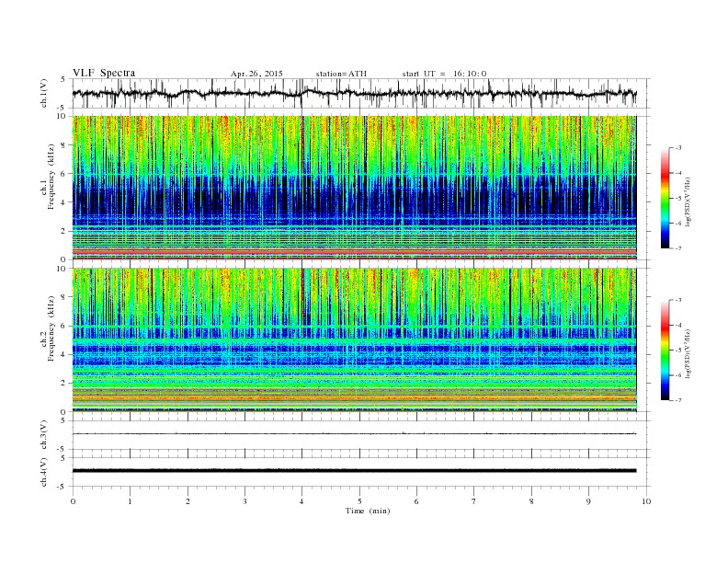Click the 'ch.1(V)' waveform axis label
The width and height of the screenshot is (728, 563).
point(44,94)
